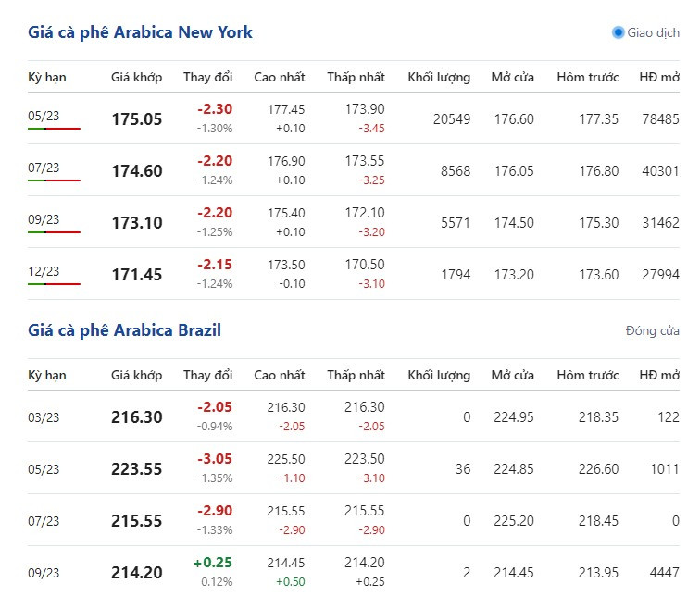This screenshot has height=596, width=700.
Task: Click the Hôm trước header in New York table
Action: (587, 77)
